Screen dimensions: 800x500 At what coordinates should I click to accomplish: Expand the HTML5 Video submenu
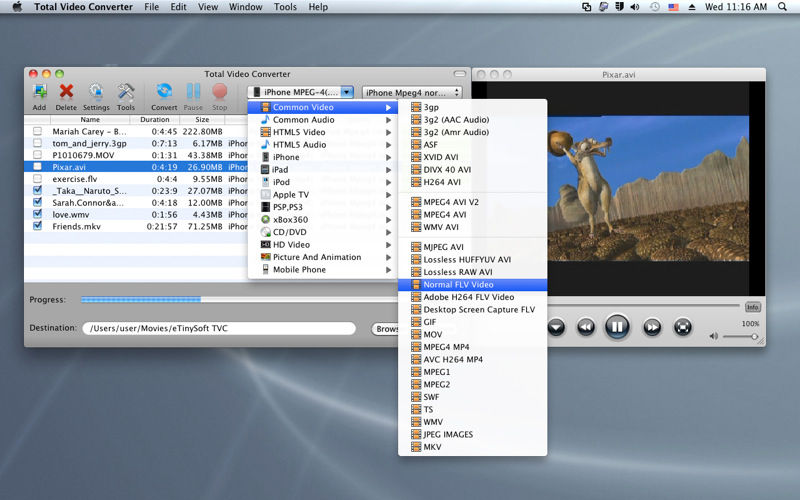(x=322, y=132)
